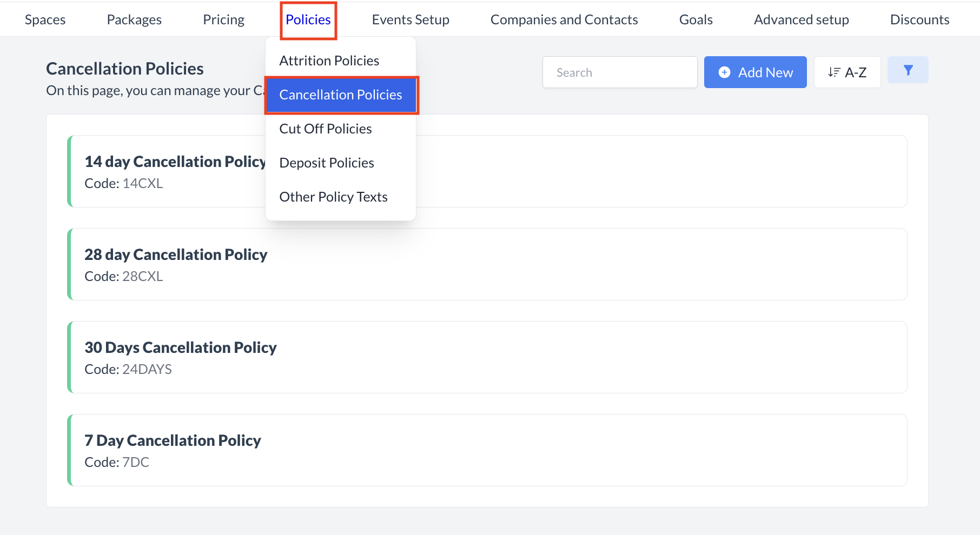Screen dimensions: 980x535
Task: Click the Add New plus icon
Action: pos(725,72)
